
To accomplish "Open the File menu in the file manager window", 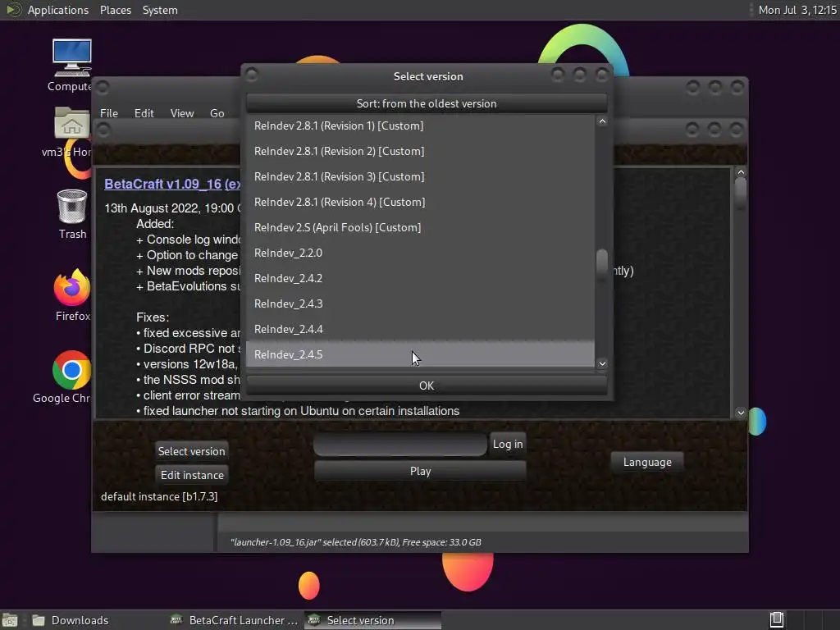I will click(109, 113).
